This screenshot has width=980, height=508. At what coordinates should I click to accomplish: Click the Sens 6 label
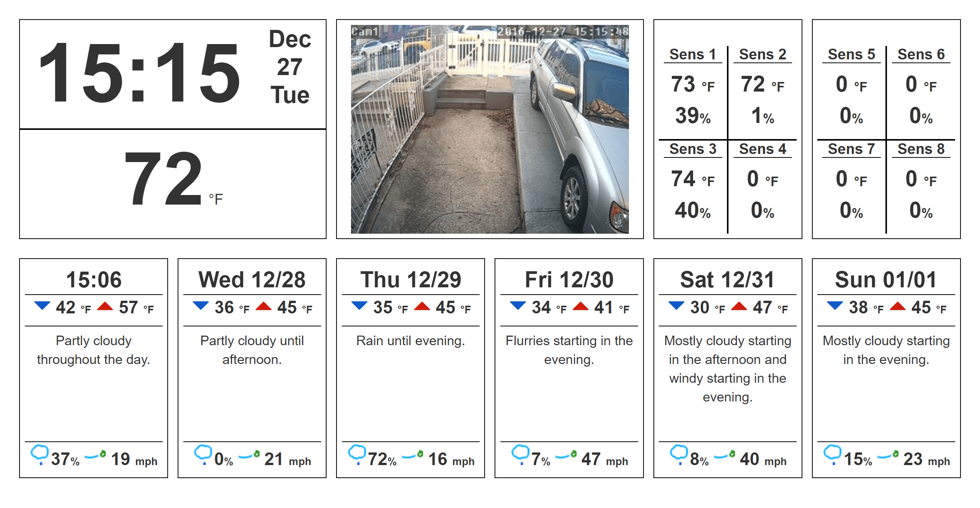[921, 54]
